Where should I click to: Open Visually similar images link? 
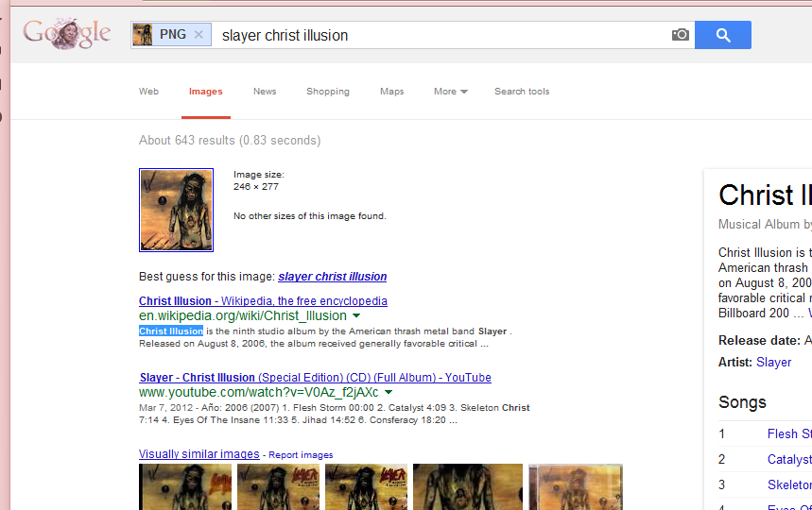(x=199, y=454)
